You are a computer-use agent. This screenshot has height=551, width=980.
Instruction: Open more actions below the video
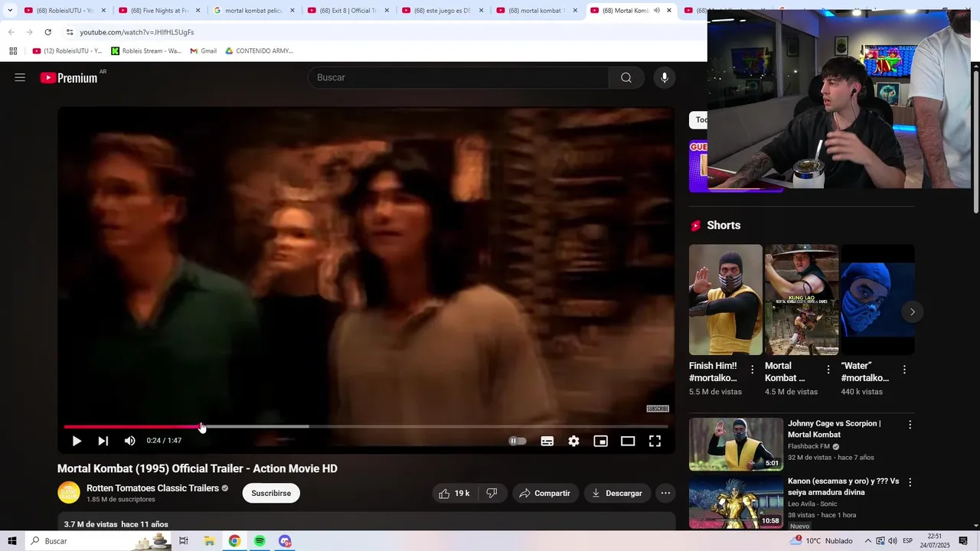[666, 493]
